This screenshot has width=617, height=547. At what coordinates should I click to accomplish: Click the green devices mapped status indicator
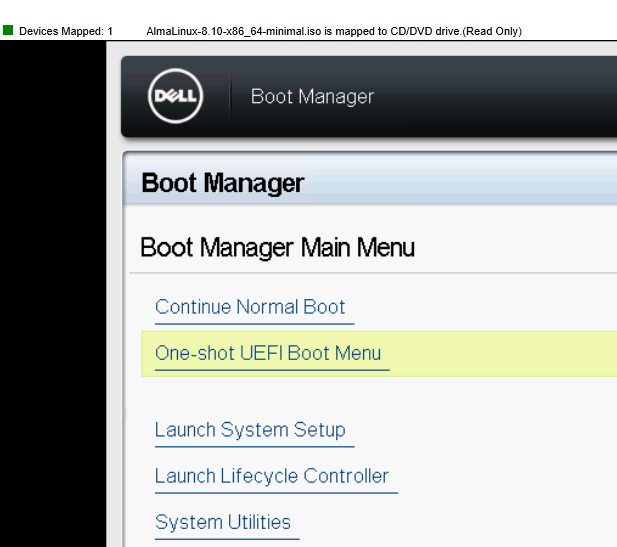(x=8, y=31)
